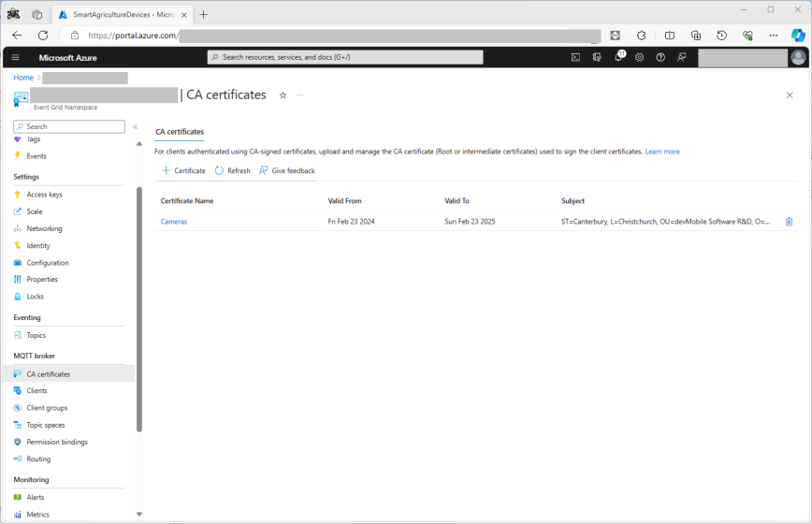Viewport: 812px width, 524px height.
Task: Open the help question mark icon
Action: [x=660, y=57]
